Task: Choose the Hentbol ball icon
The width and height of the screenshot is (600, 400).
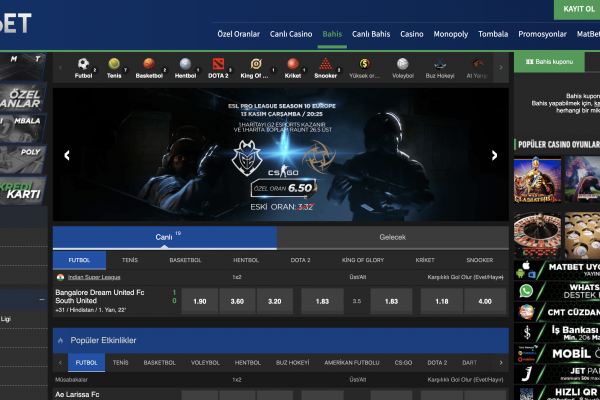Action: (x=185, y=64)
